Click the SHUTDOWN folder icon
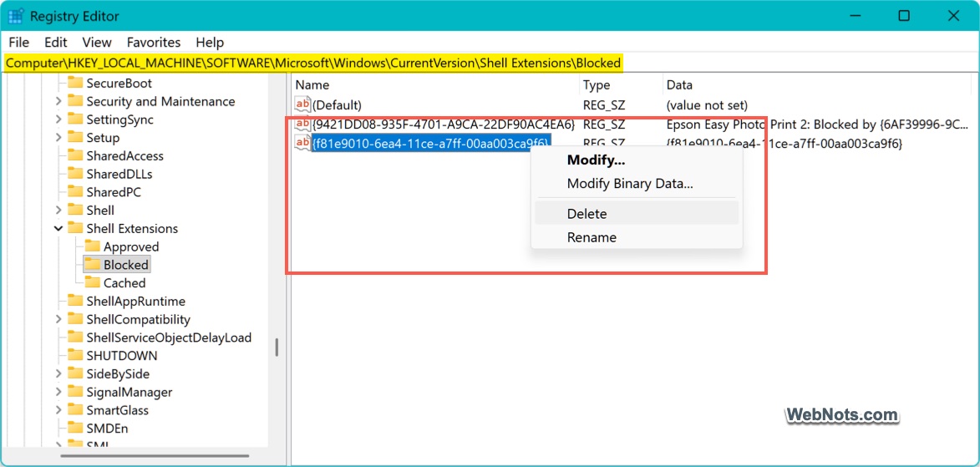This screenshot has height=467, width=980. (75, 355)
